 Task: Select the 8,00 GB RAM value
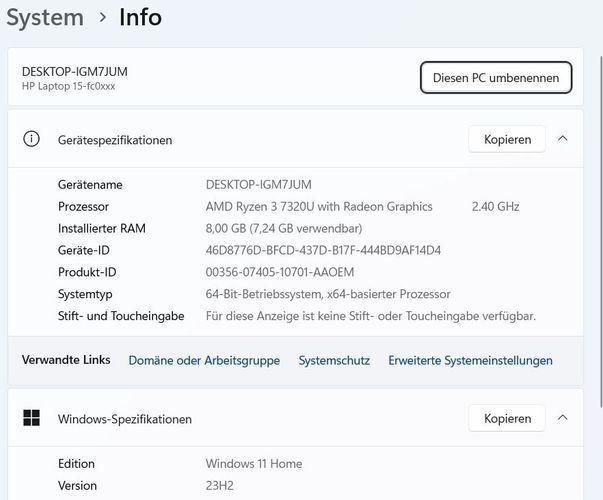point(284,229)
